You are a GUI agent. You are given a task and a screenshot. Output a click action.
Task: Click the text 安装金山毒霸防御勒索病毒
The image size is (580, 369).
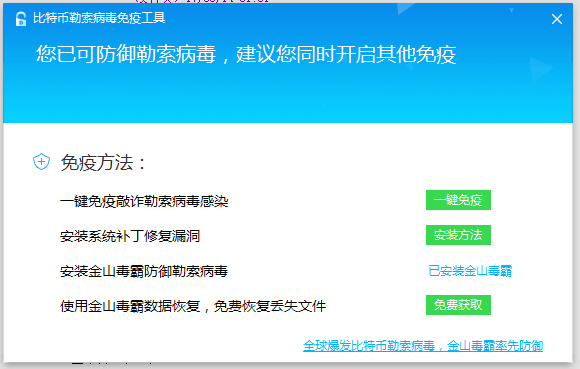point(144,271)
